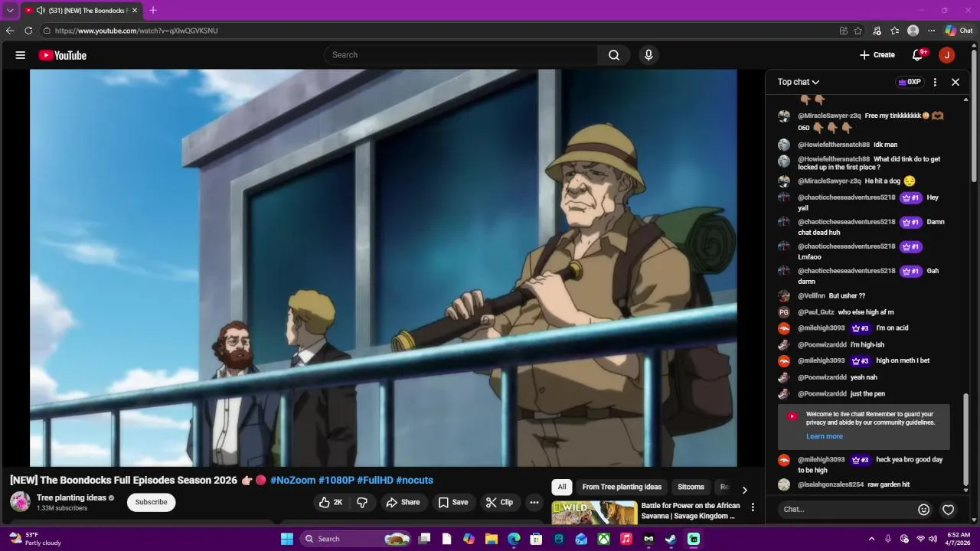Open the browser profile icon
This screenshot has width=980, height=551.
coord(913,31)
